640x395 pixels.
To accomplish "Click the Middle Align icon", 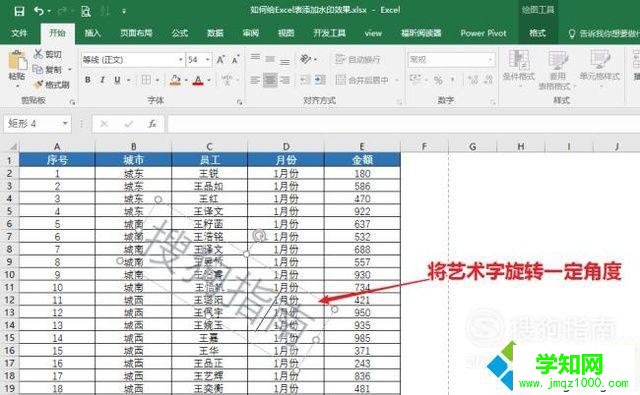I will point(270,60).
